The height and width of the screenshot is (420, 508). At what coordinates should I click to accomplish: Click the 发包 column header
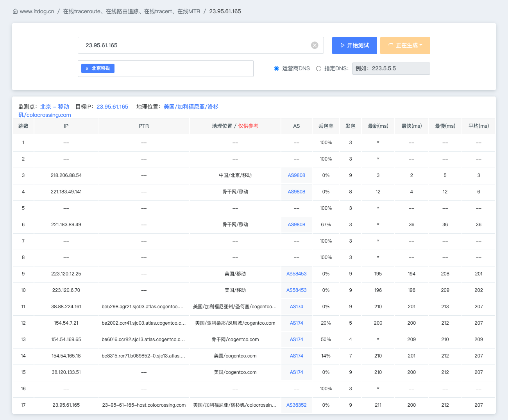click(x=351, y=126)
